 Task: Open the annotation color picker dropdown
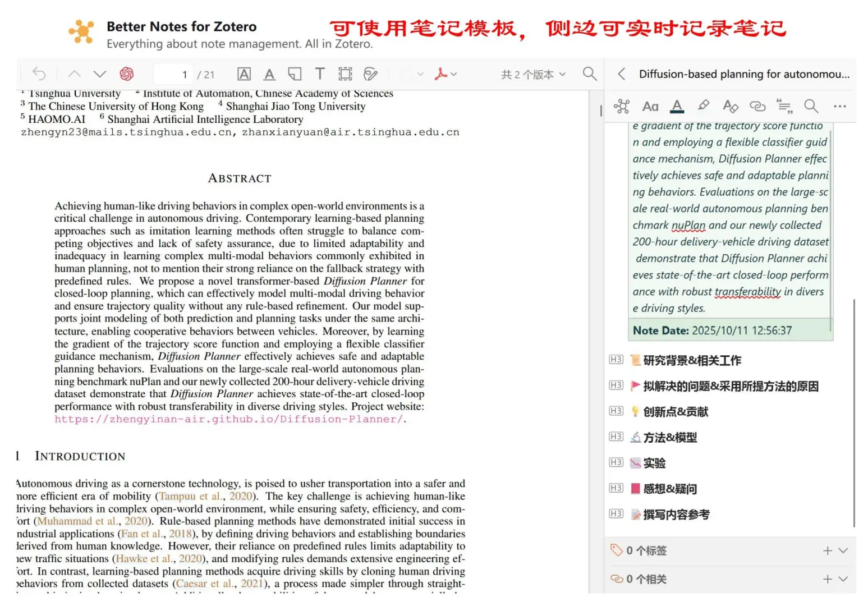[x=413, y=74]
